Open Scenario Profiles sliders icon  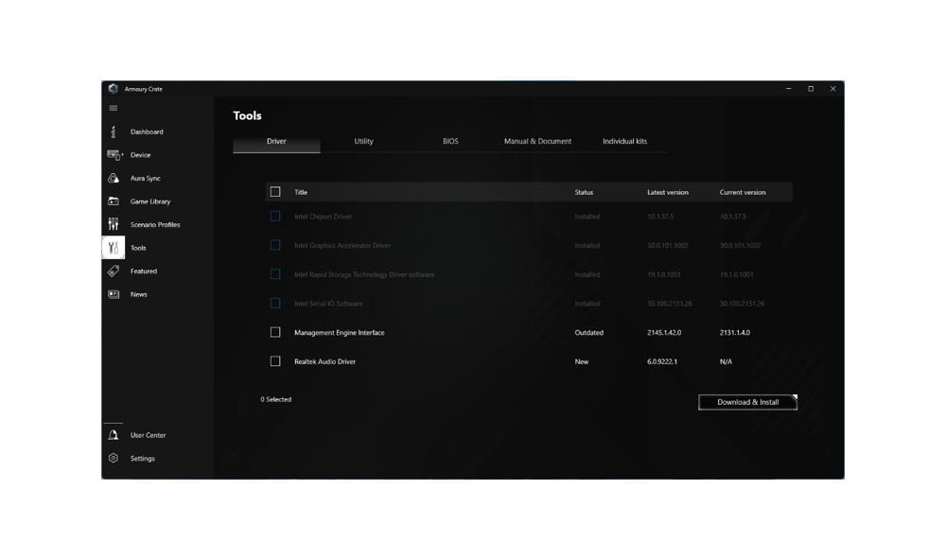113,224
